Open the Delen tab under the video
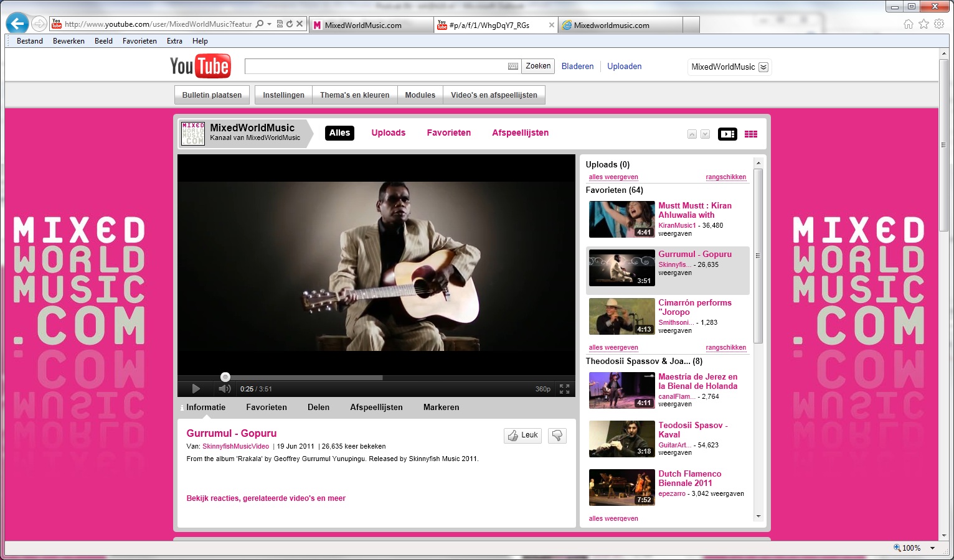 [x=318, y=408]
